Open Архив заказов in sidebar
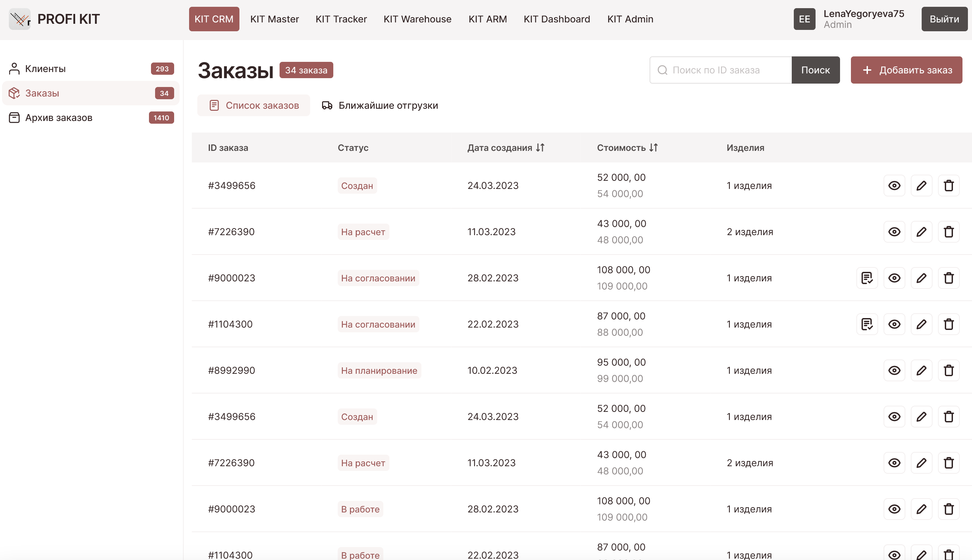 coord(59,118)
